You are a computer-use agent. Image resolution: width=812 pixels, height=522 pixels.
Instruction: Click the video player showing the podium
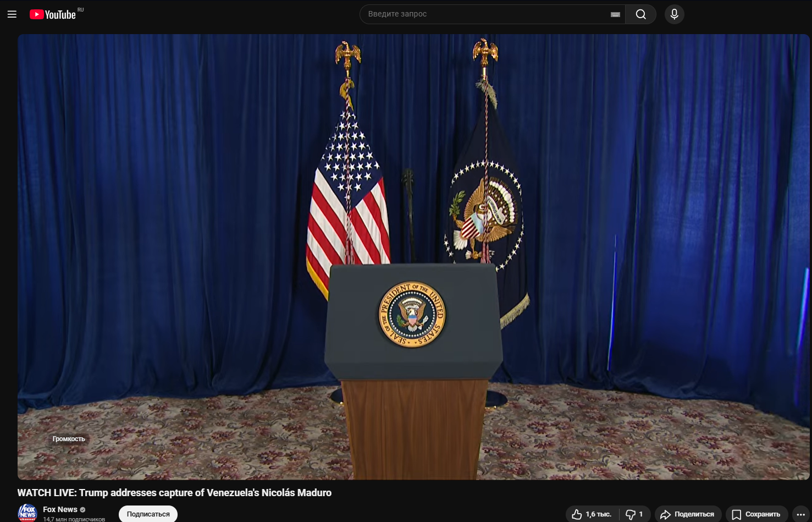(x=413, y=257)
